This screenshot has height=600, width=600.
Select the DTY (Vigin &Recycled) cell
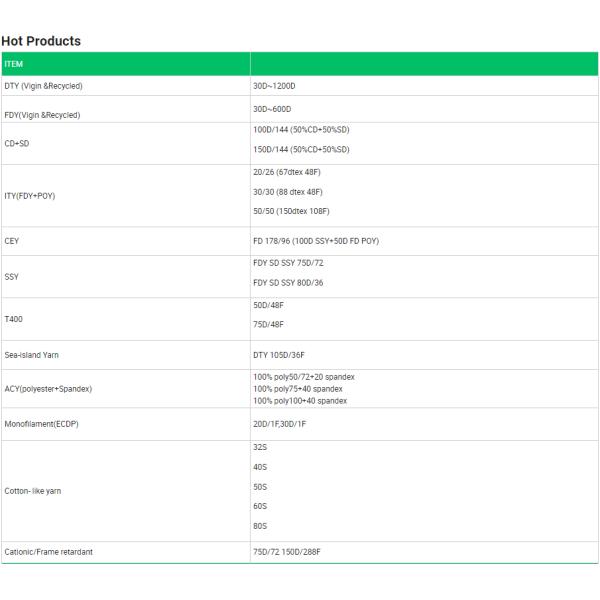click(x=43, y=86)
